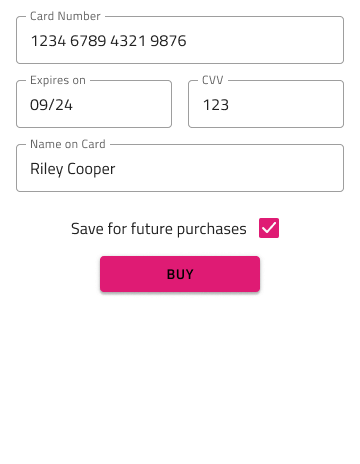Activate the CVV input field

(x=266, y=104)
